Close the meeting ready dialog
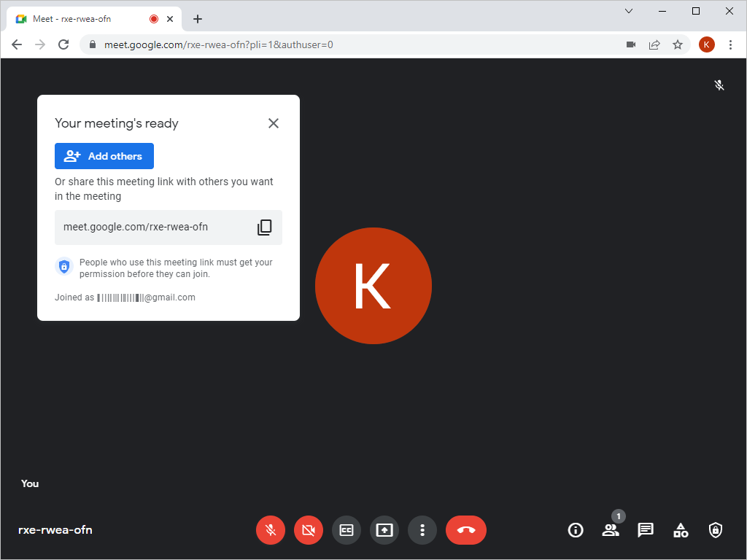Viewport: 747px width, 560px height. (274, 123)
